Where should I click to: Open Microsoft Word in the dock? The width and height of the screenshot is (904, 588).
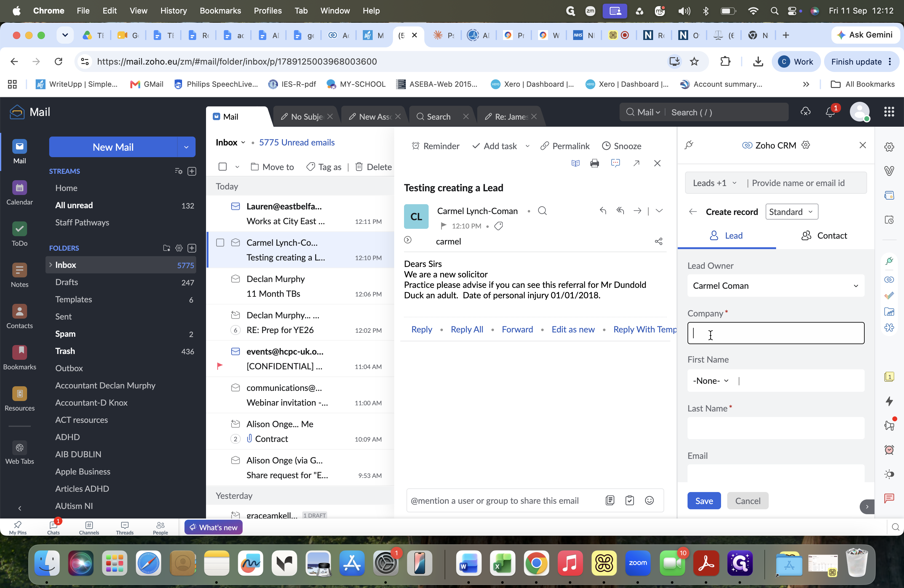click(x=468, y=563)
